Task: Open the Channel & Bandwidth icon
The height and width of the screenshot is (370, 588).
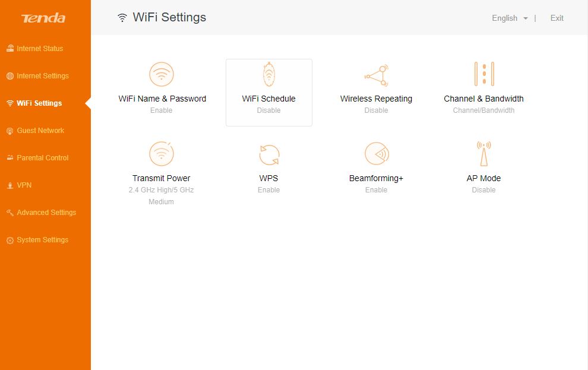Action: point(483,74)
